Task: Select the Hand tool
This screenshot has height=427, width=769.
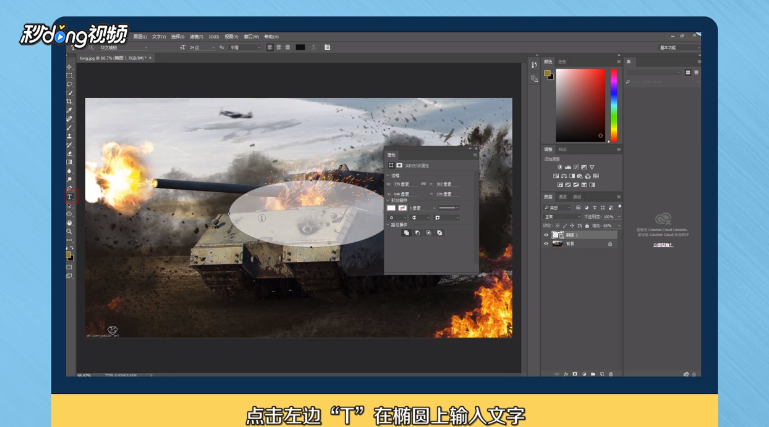Action: click(70, 223)
